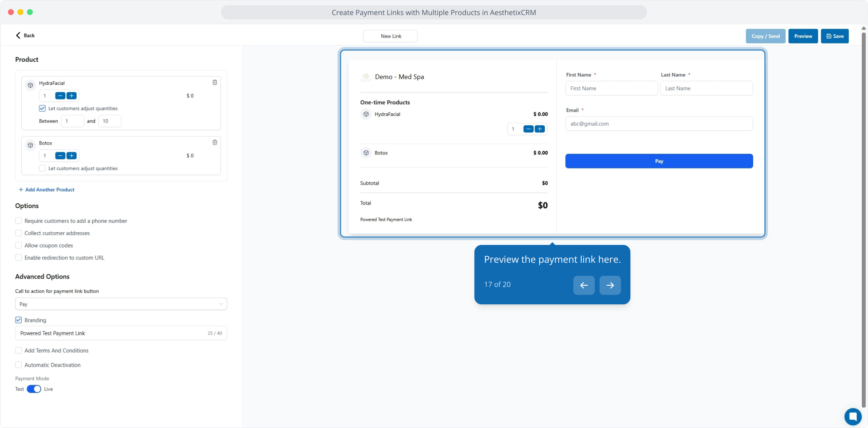Increase HydraFacial quantity with plus button
868x428 pixels.
click(x=72, y=96)
